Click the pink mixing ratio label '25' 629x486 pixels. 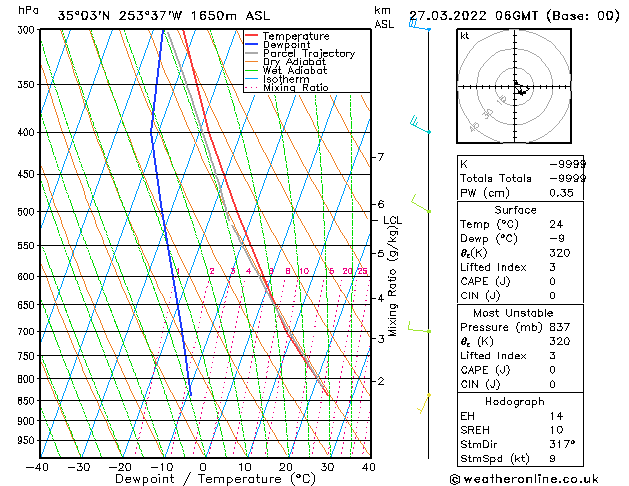pyautogui.click(x=363, y=271)
